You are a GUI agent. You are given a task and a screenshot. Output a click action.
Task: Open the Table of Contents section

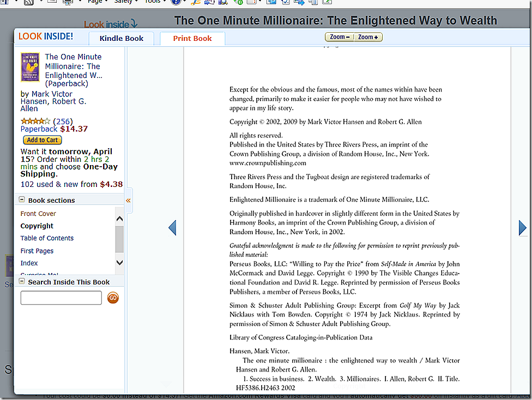click(x=47, y=238)
